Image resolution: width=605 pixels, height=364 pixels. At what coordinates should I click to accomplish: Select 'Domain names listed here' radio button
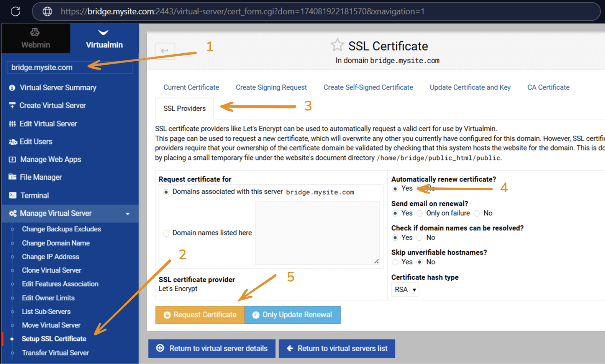coord(166,233)
